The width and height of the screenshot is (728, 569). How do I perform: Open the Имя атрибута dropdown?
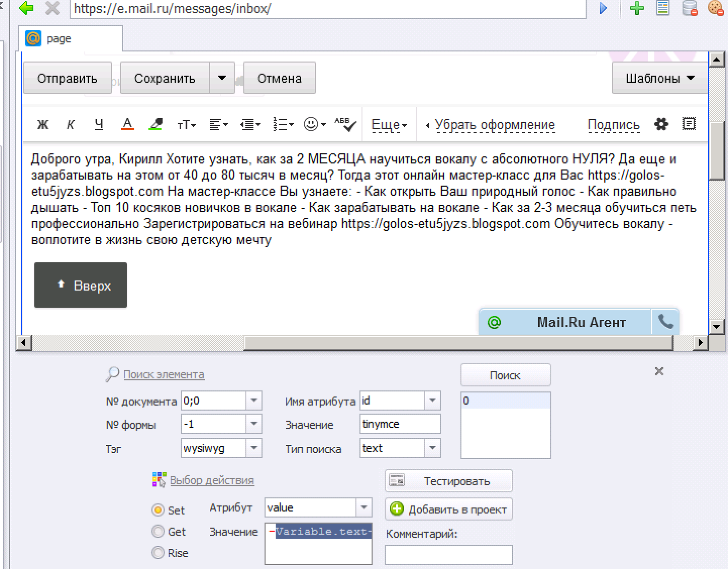(432, 401)
